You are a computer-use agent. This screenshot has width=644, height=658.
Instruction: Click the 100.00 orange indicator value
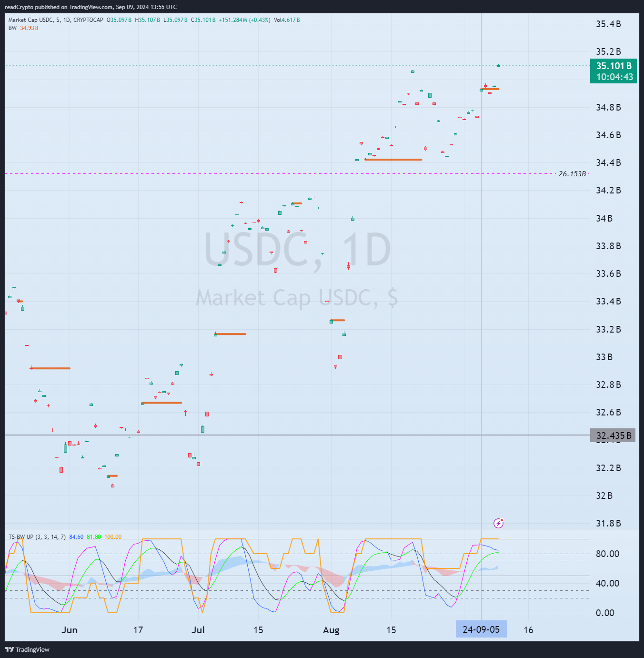(x=113, y=537)
